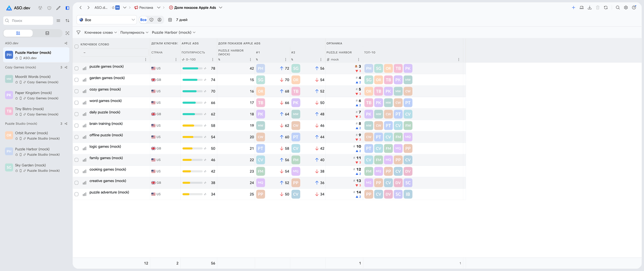This screenshot has width=644, height=271.
Task: Open Paper Kingdom (mock) app
Action: [x=36, y=95]
